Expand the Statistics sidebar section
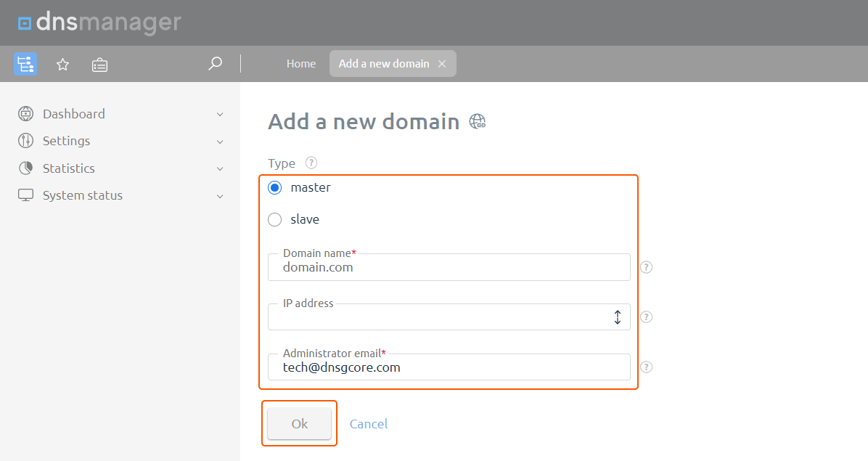 point(219,168)
